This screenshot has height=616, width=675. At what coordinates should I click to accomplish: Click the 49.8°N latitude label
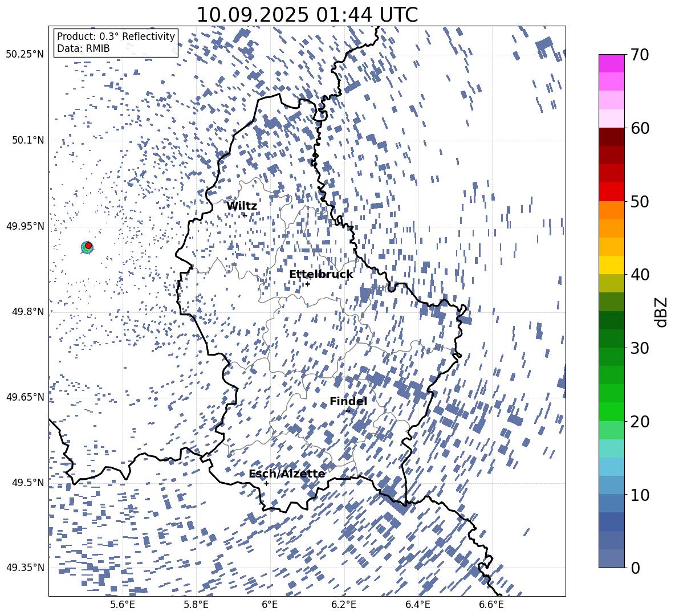click(28, 311)
